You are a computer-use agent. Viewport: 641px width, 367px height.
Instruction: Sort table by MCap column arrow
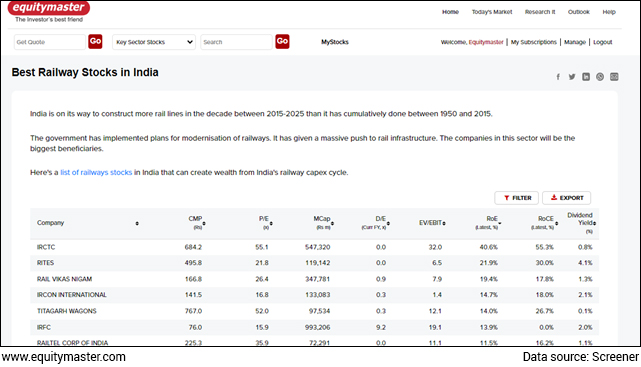[x=332, y=223]
